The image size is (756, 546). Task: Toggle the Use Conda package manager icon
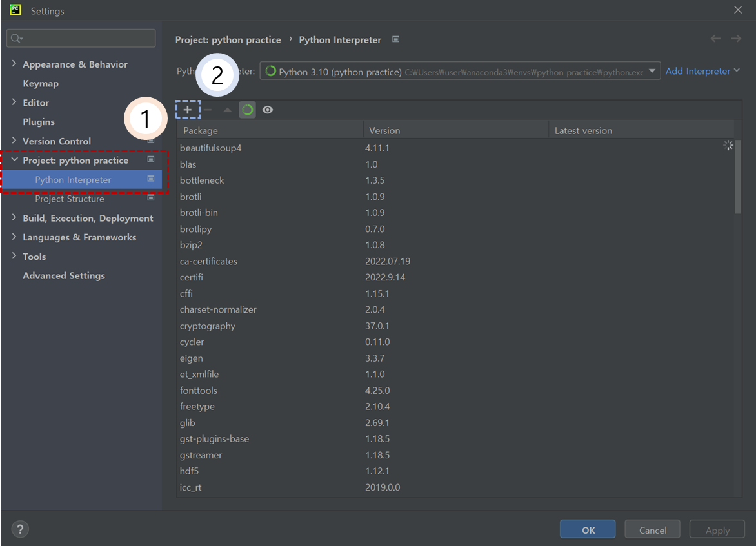coord(247,110)
